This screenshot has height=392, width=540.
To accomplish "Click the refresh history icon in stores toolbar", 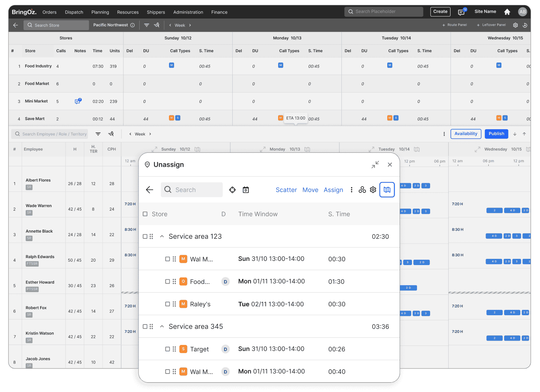I will point(525,25).
